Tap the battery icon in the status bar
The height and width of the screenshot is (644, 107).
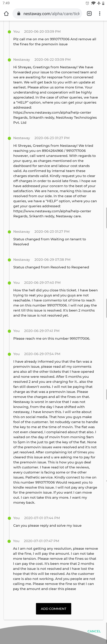click(x=103, y=3)
